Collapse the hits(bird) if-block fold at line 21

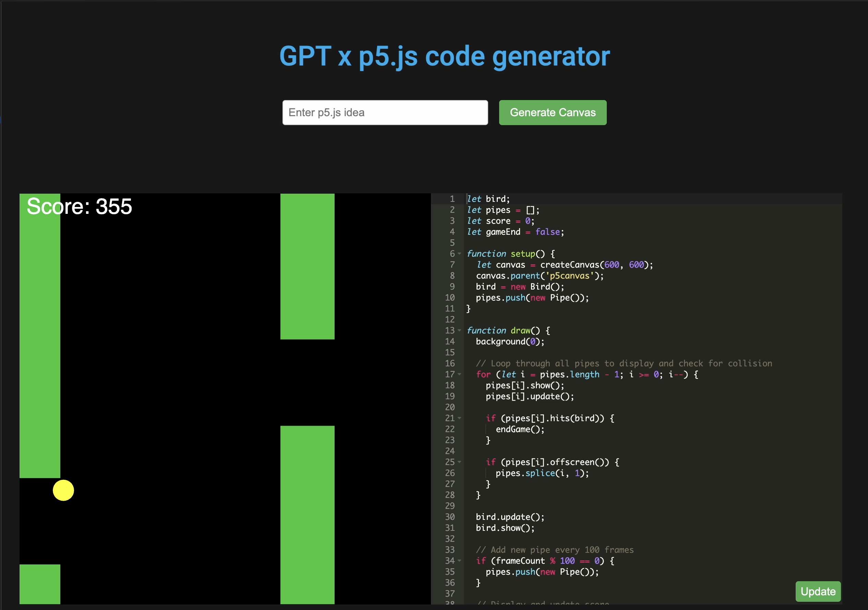pos(459,418)
